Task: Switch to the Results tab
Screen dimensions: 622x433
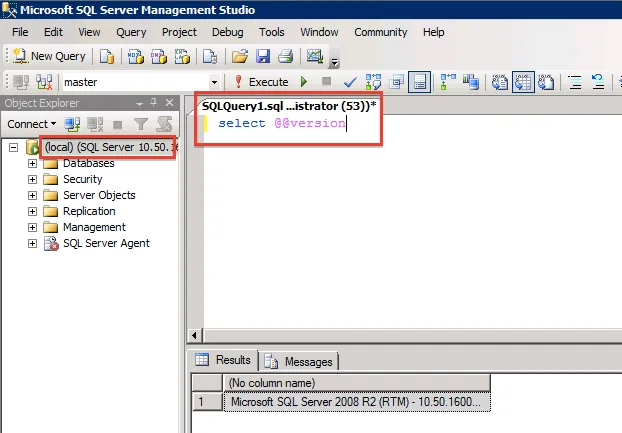Action: pos(223,360)
